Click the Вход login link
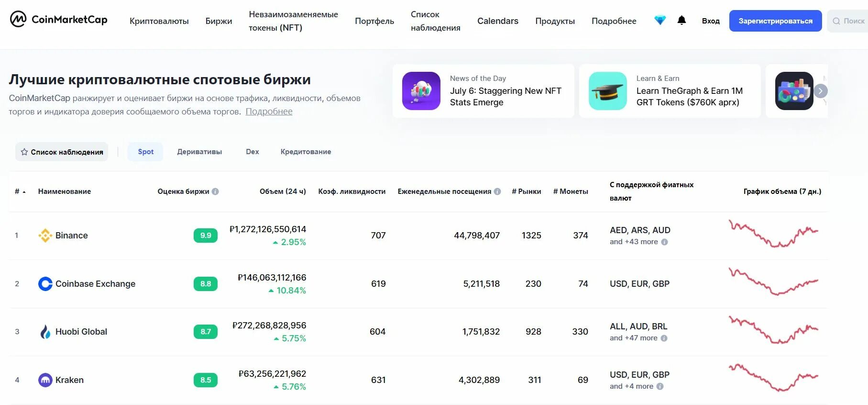The image size is (868, 405). point(711,21)
